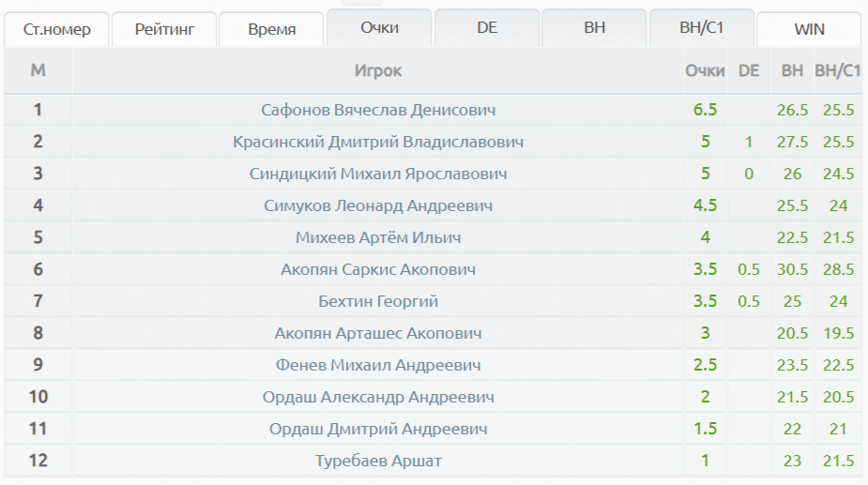Click the Очки tab
868x485 pixels.
coord(379,28)
